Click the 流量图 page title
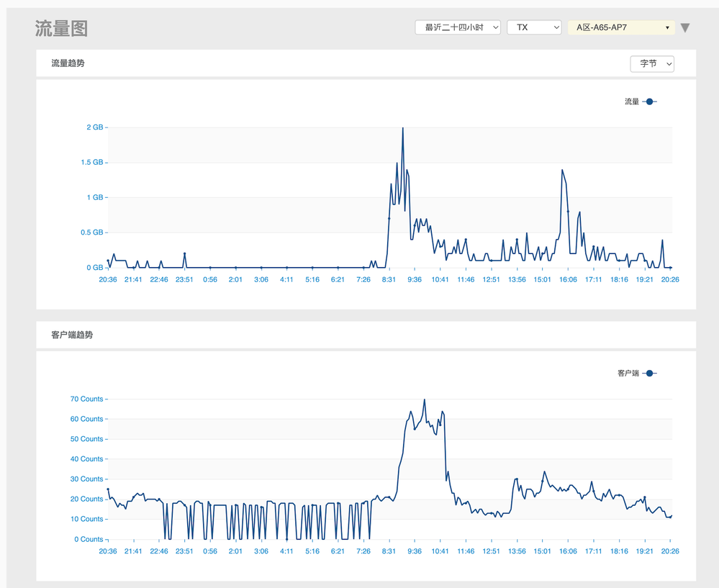Image resolution: width=719 pixels, height=588 pixels. (x=61, y=28)
